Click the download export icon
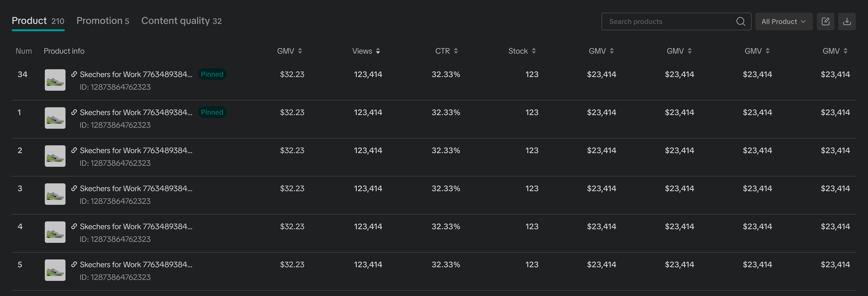The width and height of the screenshot is (868, 296). (847, 22)
